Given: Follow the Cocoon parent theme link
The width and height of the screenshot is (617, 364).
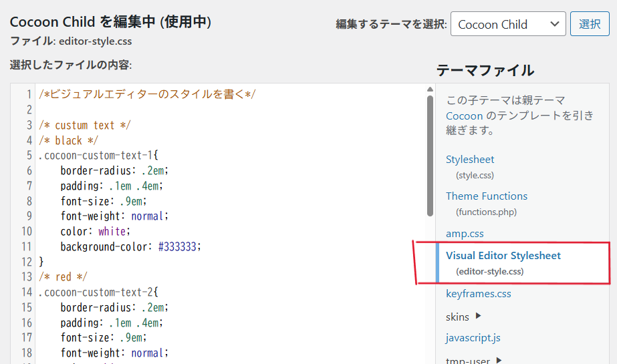Looking at the screenshot, I should [464, 116].
